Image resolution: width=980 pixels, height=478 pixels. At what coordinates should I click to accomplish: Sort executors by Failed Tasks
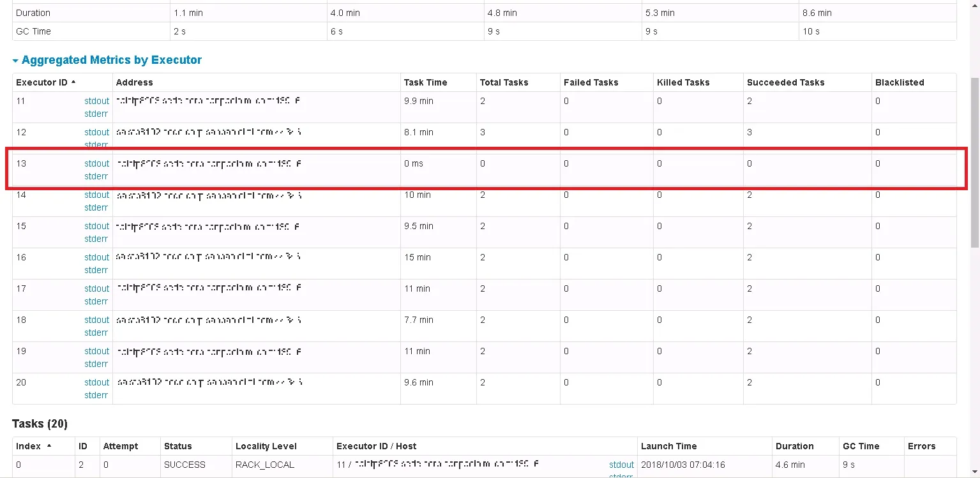click(591, 82)
